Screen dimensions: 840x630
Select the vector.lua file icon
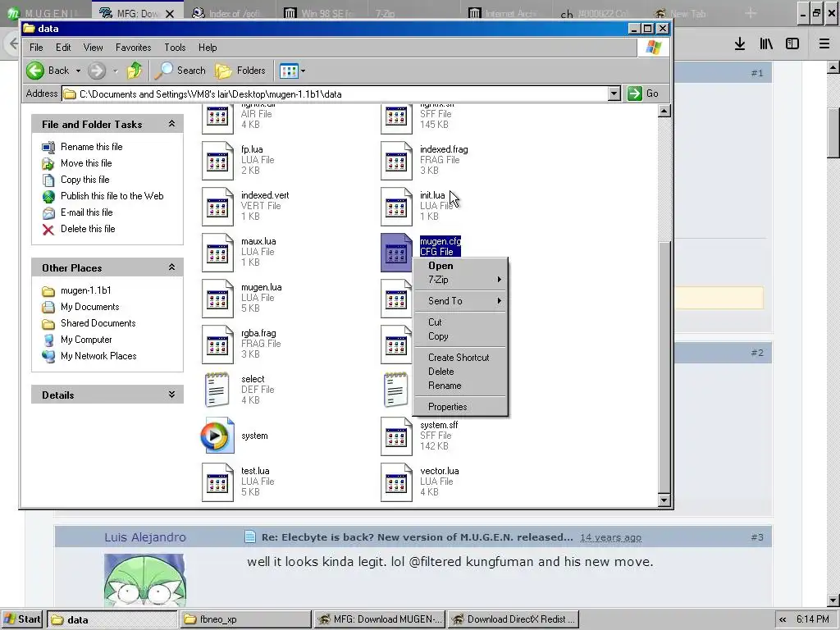click(x=396, y=482)
